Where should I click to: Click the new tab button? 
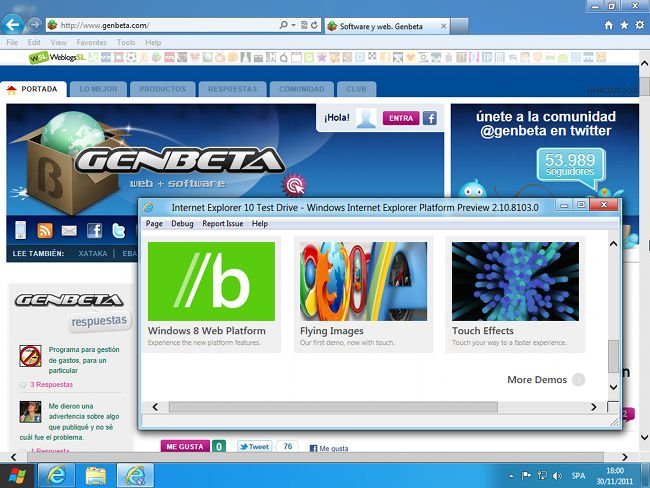[459, 26]
